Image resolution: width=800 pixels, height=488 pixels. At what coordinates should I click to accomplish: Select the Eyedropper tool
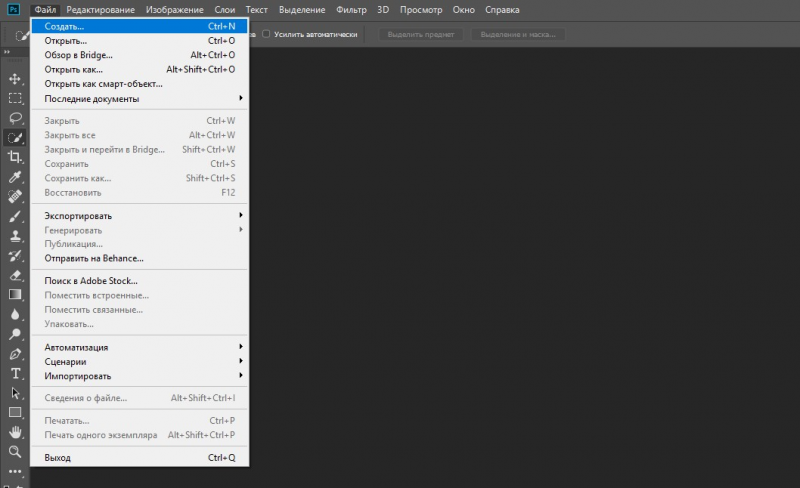tap(15, 177)
